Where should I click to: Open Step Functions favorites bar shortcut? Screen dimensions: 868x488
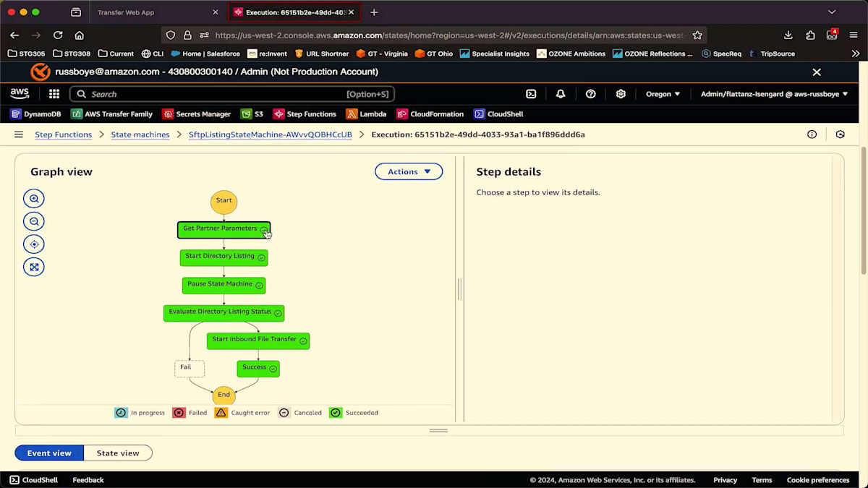coord(305,114)
